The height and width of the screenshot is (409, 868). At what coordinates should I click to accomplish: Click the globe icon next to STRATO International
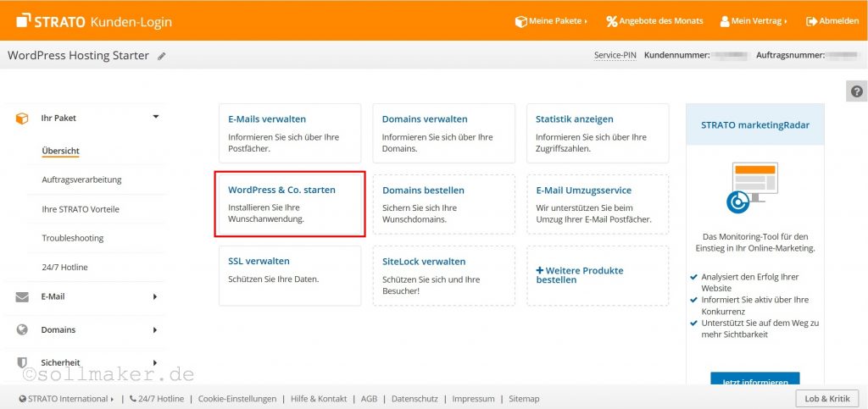pyautogui.click(x=23, y=399)
